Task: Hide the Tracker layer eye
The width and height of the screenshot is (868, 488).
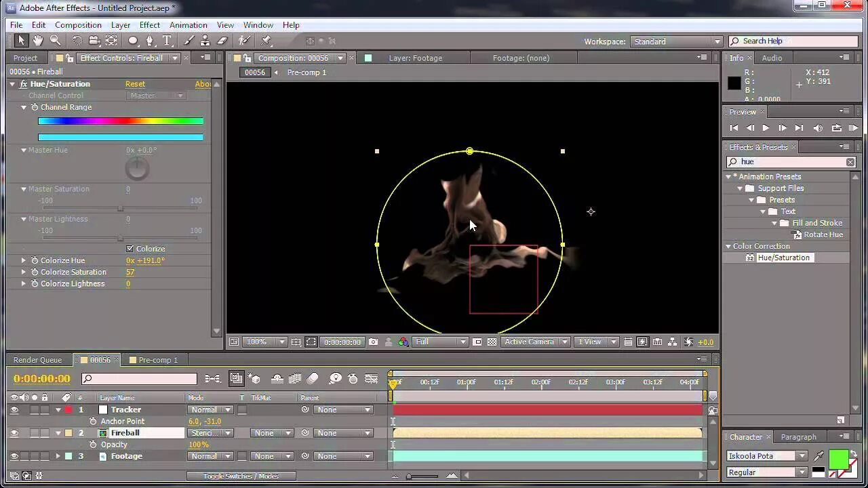Action: click(x=14, y=409)
